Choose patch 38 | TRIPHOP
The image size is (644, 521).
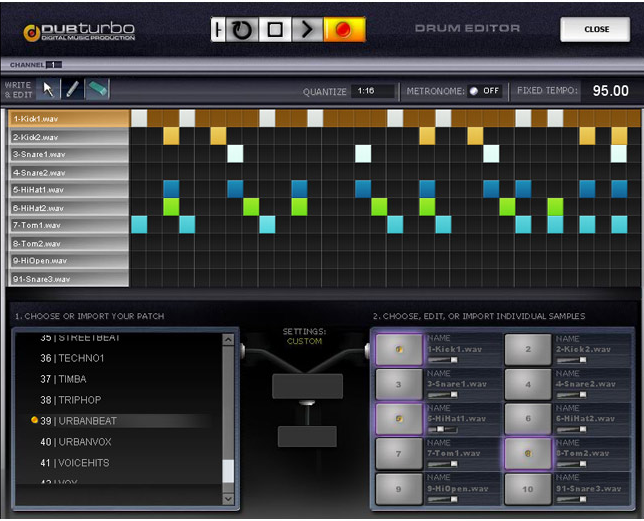[x=71, y=400]
